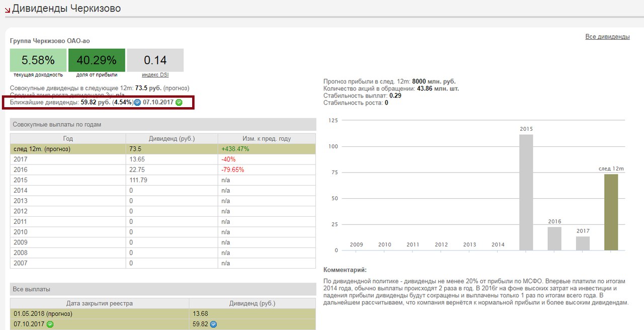The height and width of the screenshot is (330, 644).
Task: Click the Группа Черкизово ОАО-ао title
Action: (50, 41)
